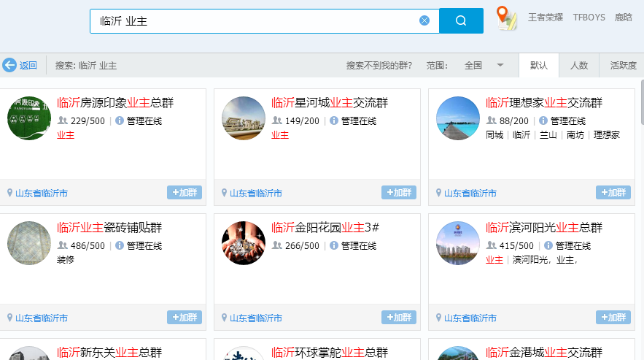This screenshot has width=644, height=360.
Task: Select the 默认 sort tab
Action: coord(539,65)
